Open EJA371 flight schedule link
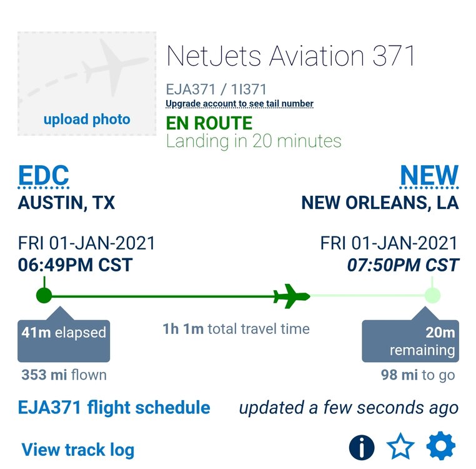 coord(114,408)
